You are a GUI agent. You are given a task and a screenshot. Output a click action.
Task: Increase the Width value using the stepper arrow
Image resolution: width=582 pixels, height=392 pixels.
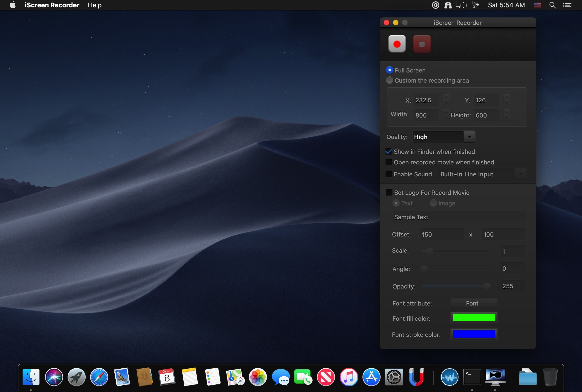(446, 112)
